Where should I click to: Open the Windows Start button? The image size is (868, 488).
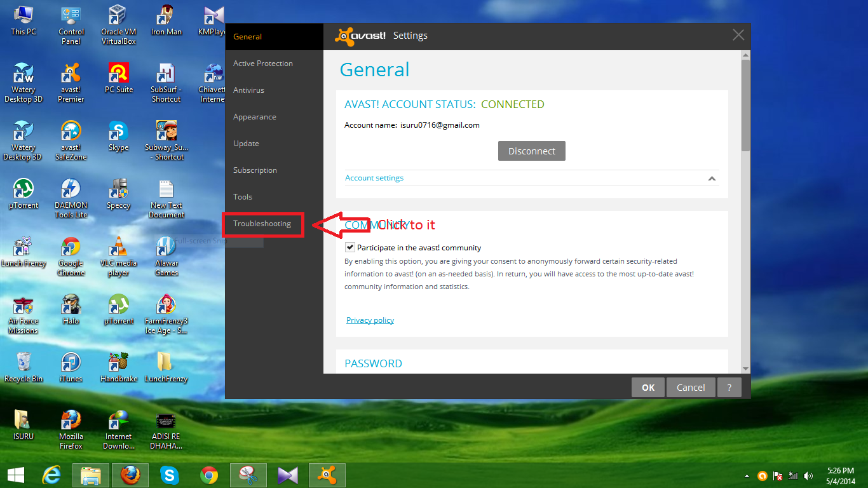[x=16, y=475]
